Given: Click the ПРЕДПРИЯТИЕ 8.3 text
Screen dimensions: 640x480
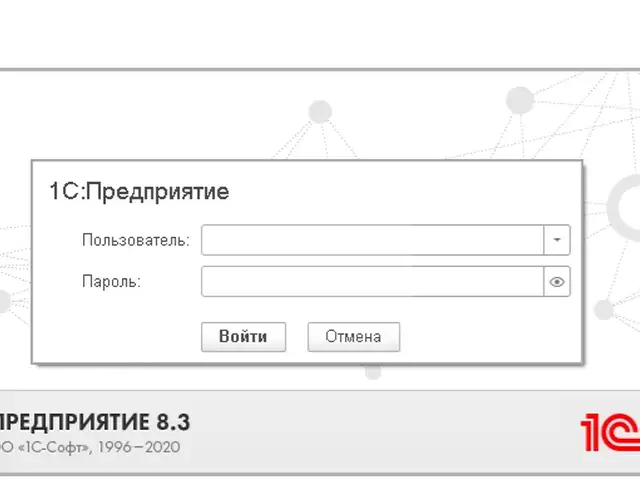Looking at the screenshot, I should click(94, 422).
